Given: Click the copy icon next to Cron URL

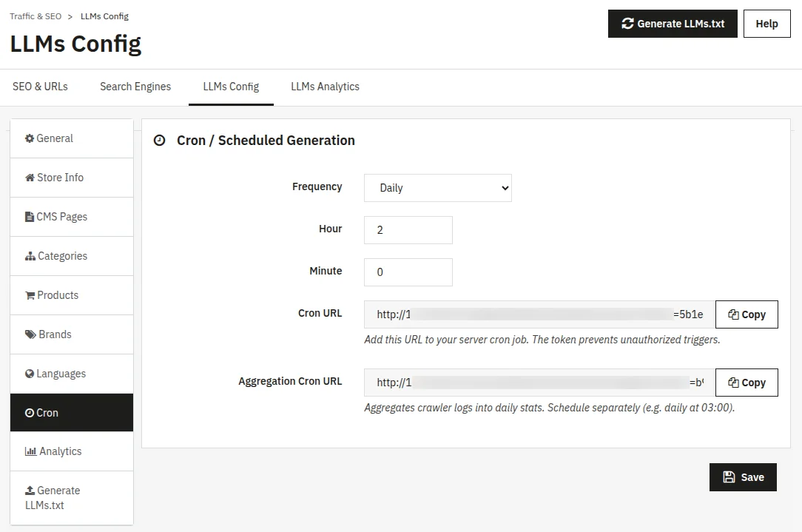Looking at the screenshot, I should tap(733, 314).
